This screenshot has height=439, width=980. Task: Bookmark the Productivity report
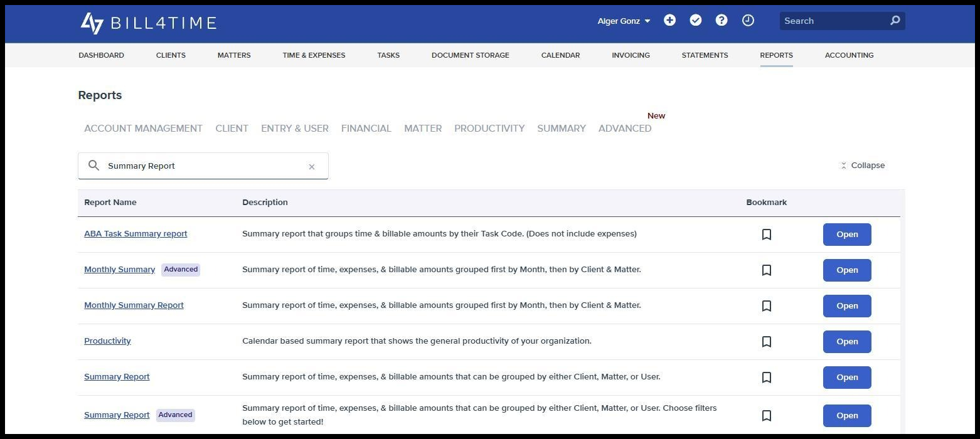pos(766,342)
